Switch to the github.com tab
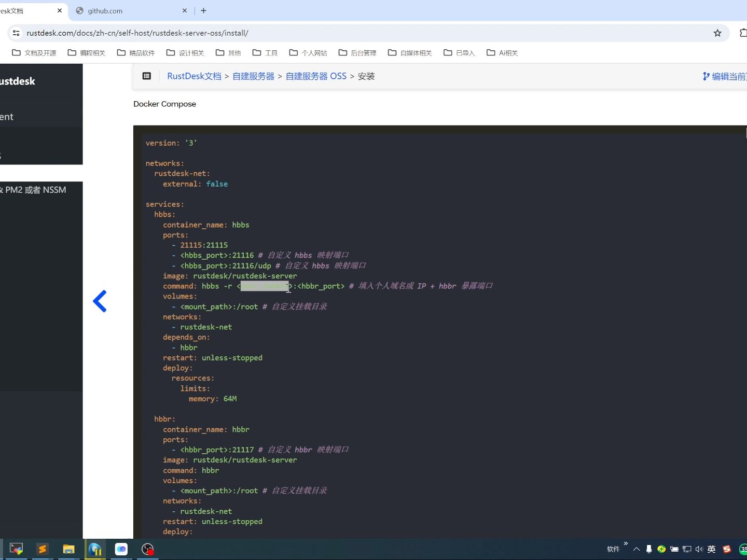The image size is (747, 560). pos(130,10)
